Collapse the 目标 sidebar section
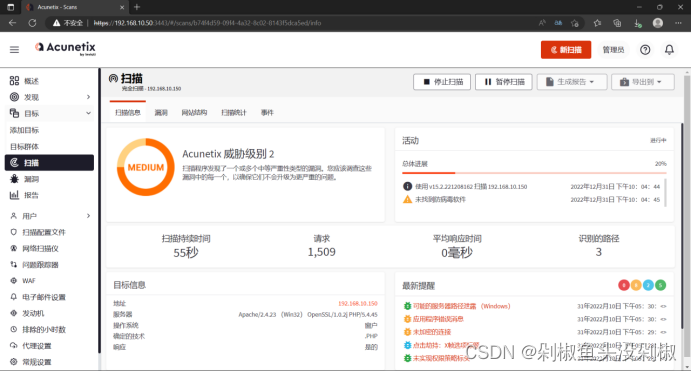 tap(88, 113)
